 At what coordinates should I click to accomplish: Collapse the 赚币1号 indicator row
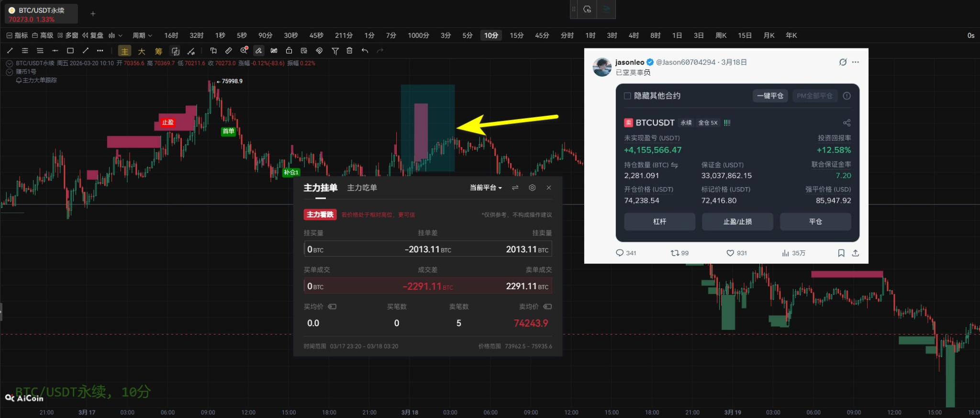[9, 72]
